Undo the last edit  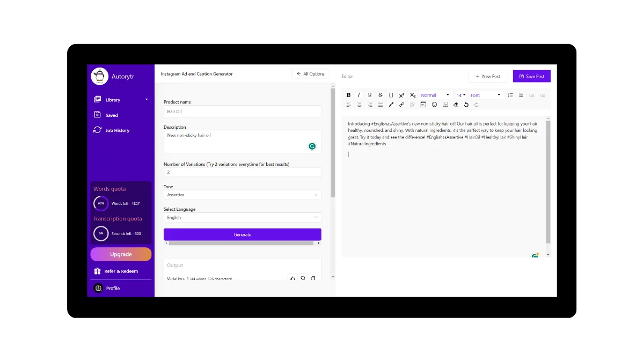pyautogui.click(x=466, y=105)
